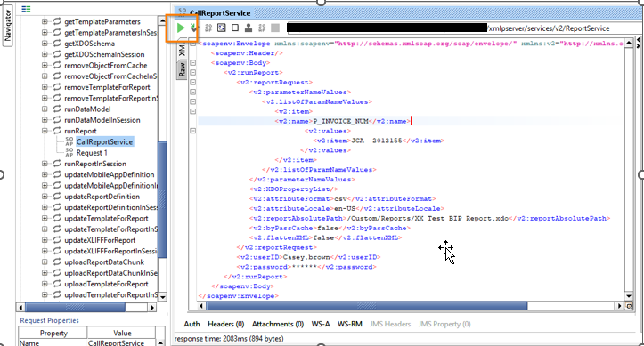Viewport: 644px width, 346px height.
Task: Click the add-to-TestCase arrow icon
Action: tap(193, 28)
